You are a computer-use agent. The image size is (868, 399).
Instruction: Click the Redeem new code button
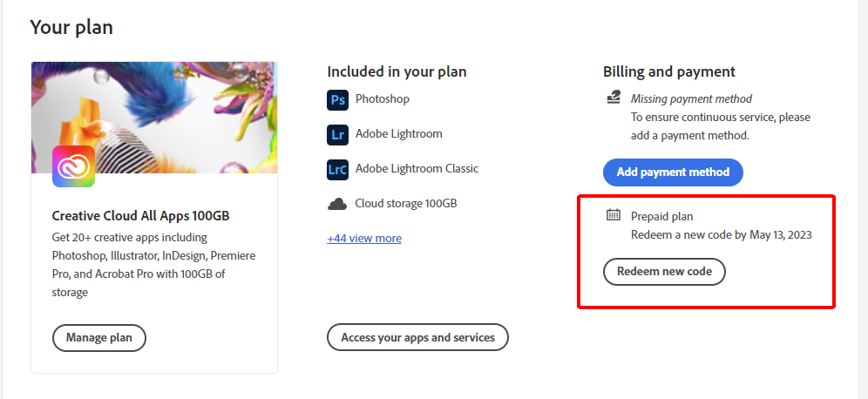click(664, 271)
